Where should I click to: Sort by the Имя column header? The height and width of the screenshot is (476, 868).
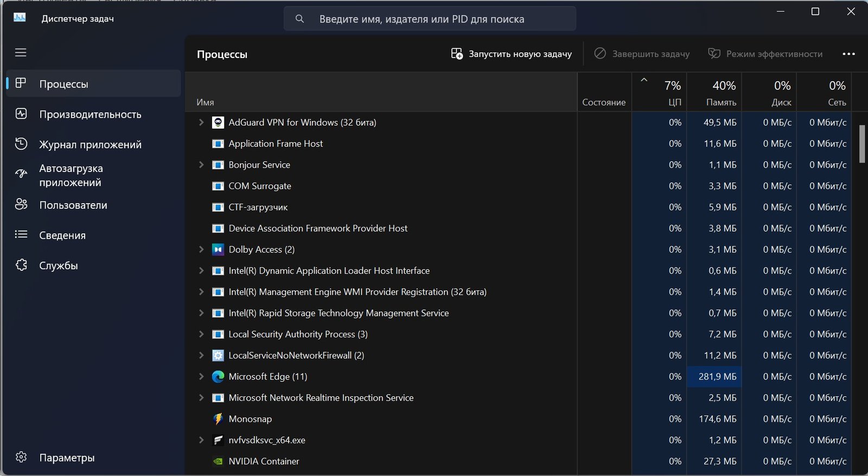click(x=381, y=92)
